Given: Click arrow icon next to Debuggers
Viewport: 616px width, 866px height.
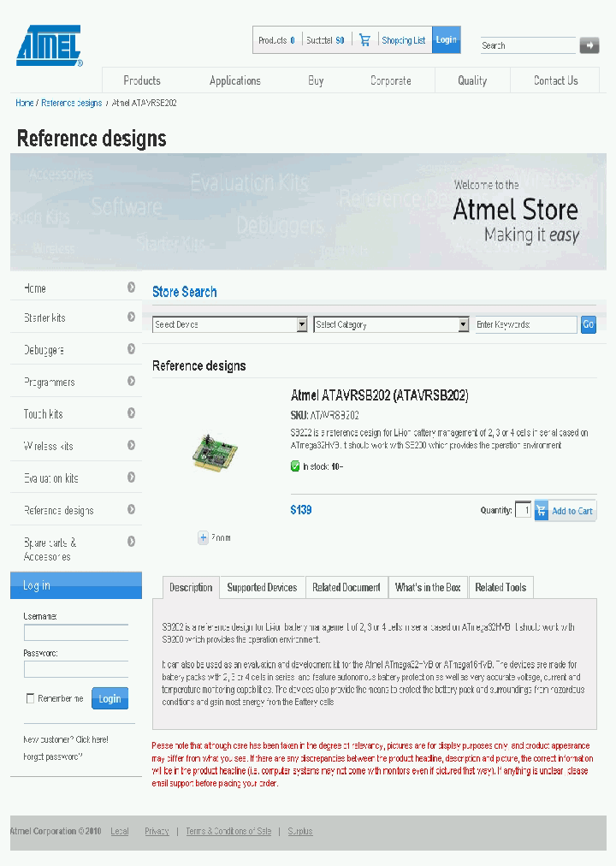Looking at the screenshot, I should pyautogui.click(x=132, y=349).
